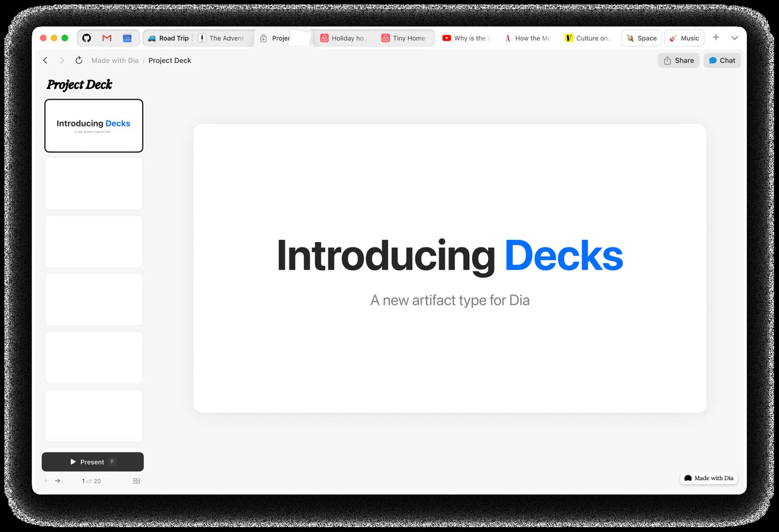Click the 'A new artifact type for Dia' subtitle
Screen dimensions: 779x532
tap(450, 300)
